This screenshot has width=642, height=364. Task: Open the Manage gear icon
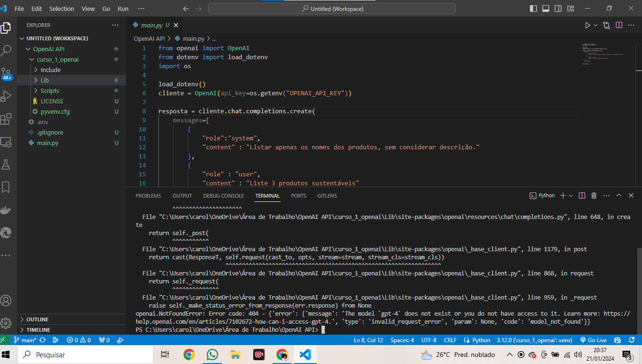click(x=6, y=323)
